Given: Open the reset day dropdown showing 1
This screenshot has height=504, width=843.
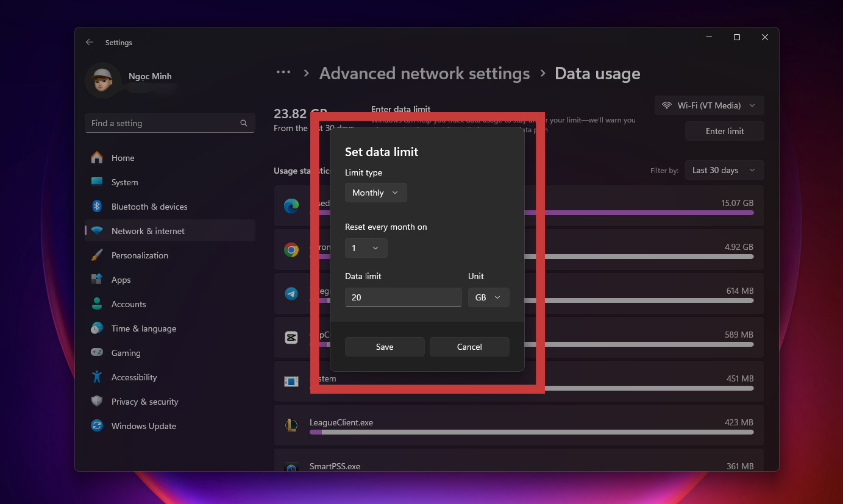Looking at the screenshot, I should coord(366,248).
